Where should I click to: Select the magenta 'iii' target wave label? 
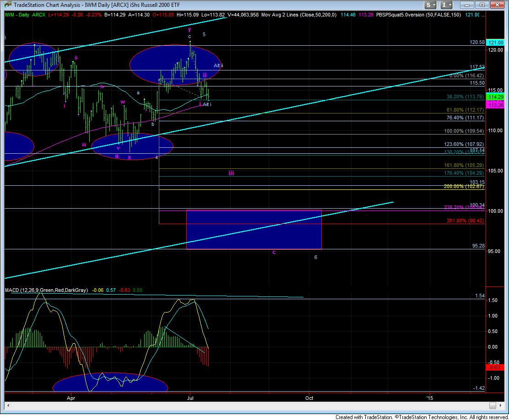click(231, 173)
